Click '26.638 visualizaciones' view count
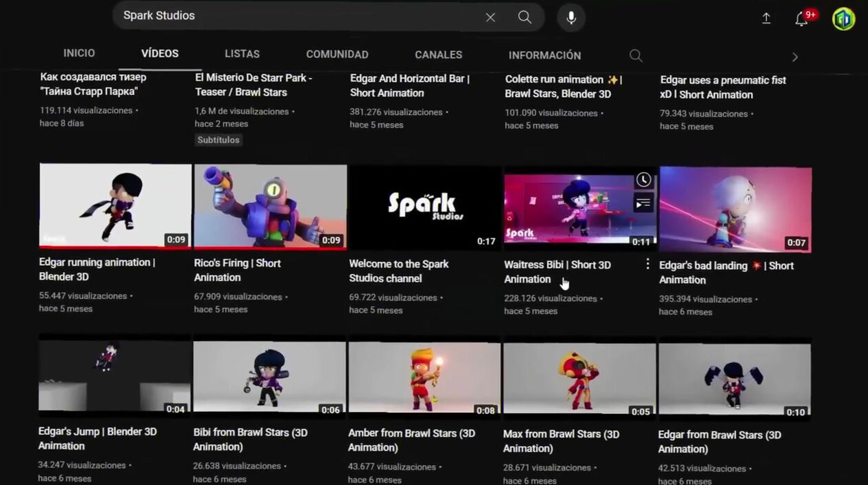This screenshot has width=868, height=485. tap(237, 466)
